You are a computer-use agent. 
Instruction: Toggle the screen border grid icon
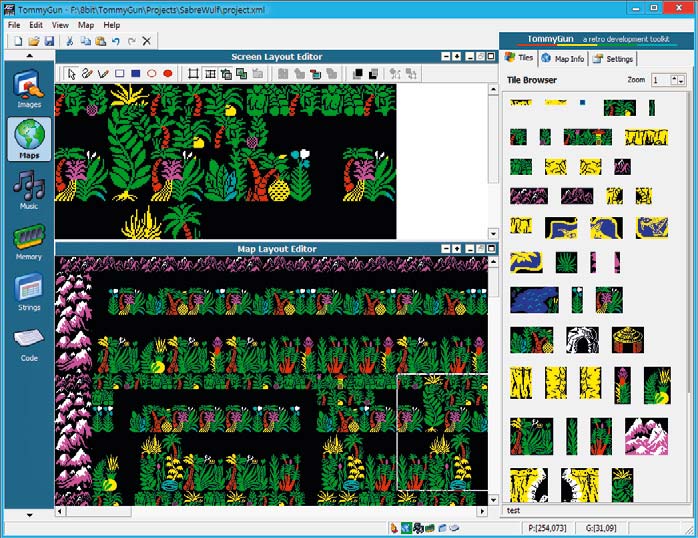click(193, 74)
